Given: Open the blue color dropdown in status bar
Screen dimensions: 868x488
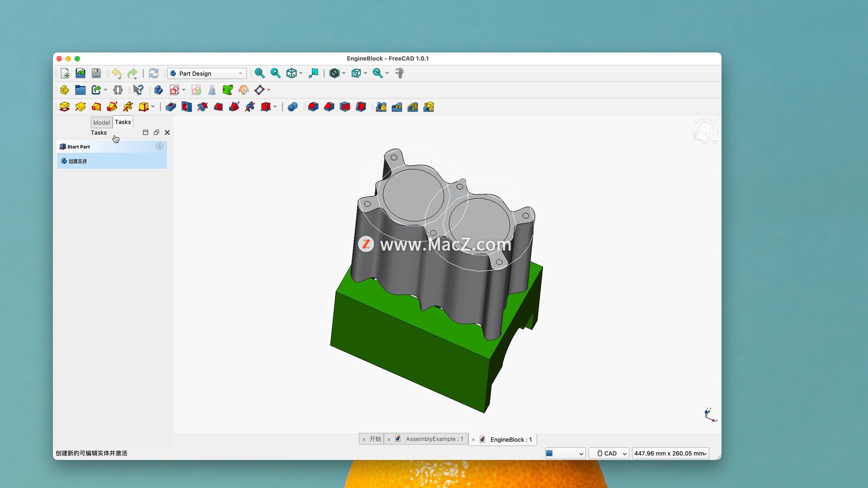Looking at the screenshot, I should (565, 453).
